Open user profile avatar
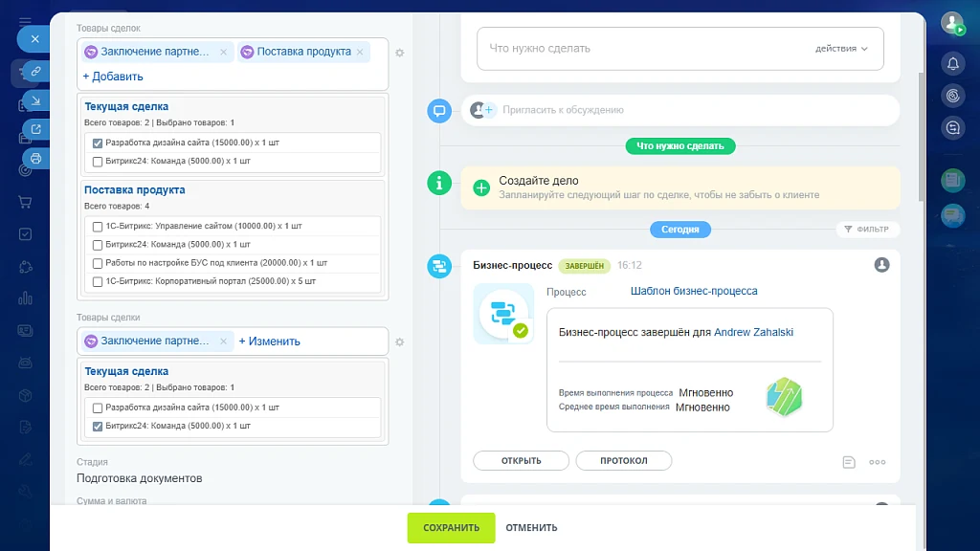 [952, 23]
